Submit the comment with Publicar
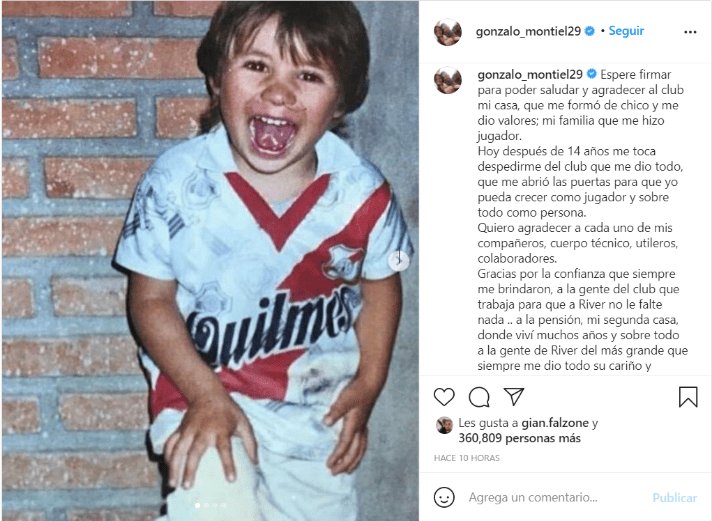This screenshot has width=712, height=521. click(x=675, y=498)
